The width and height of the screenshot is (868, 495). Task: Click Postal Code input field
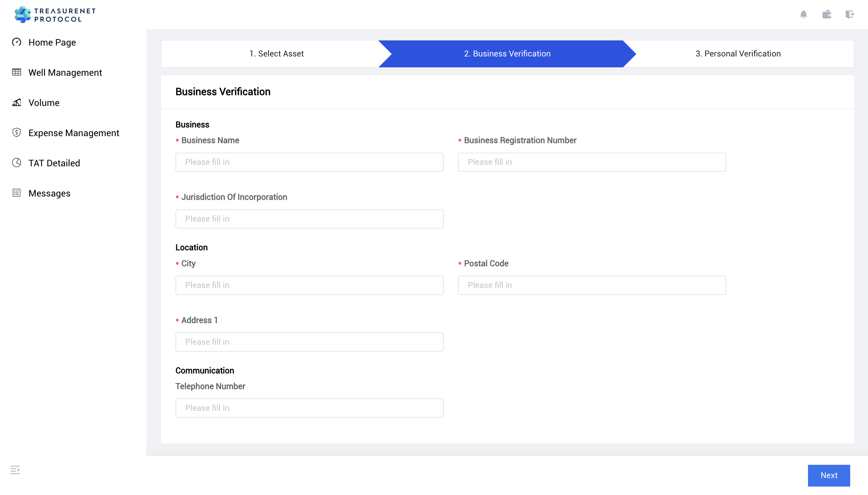592,285
